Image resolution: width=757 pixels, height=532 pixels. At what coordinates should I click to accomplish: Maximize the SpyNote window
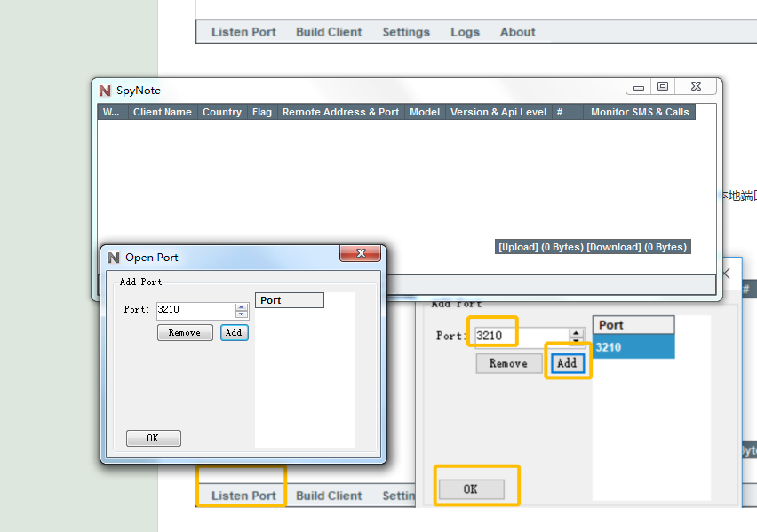pyautogui.click(x=663, y=86)
